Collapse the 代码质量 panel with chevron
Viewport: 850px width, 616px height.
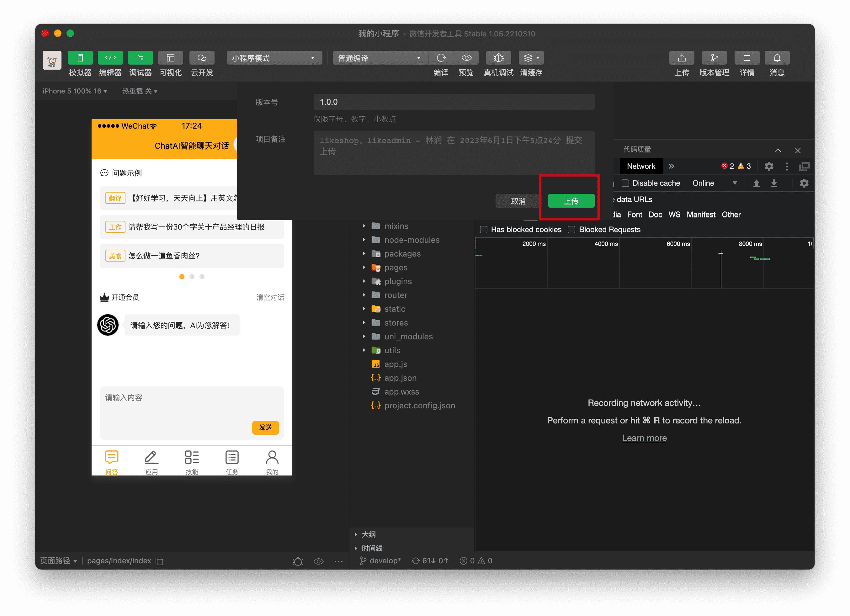click(x=778, y=150)
